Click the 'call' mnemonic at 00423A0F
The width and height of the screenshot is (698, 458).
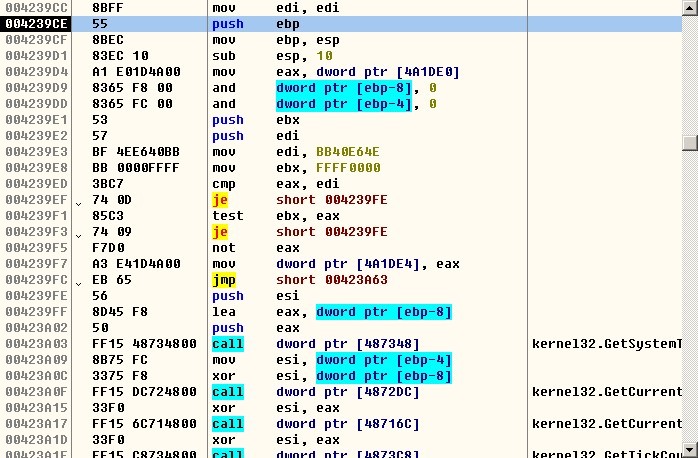pyautogui.click(x=227, y=392)
